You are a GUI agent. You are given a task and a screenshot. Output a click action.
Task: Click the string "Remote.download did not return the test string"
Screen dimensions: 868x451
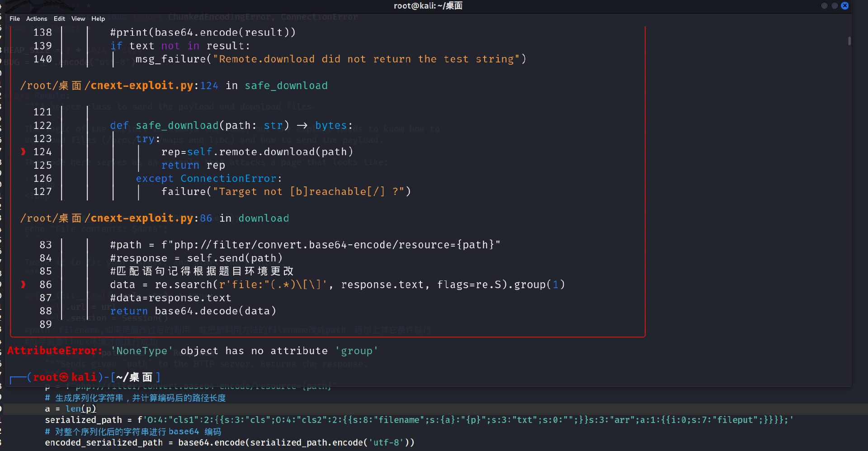click(367, 59)
